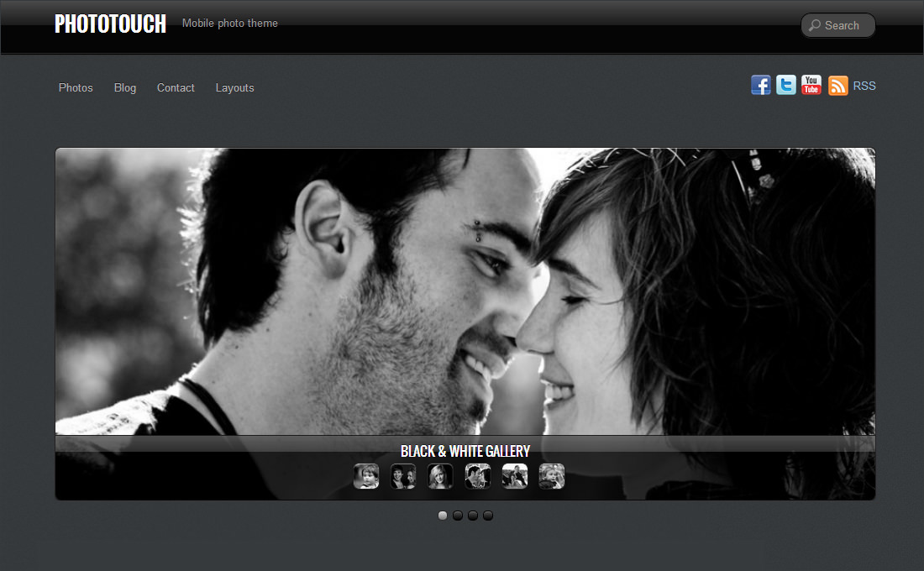Open the Contact menu item
The image size is (924, 571).
click(x=176, y=88)
